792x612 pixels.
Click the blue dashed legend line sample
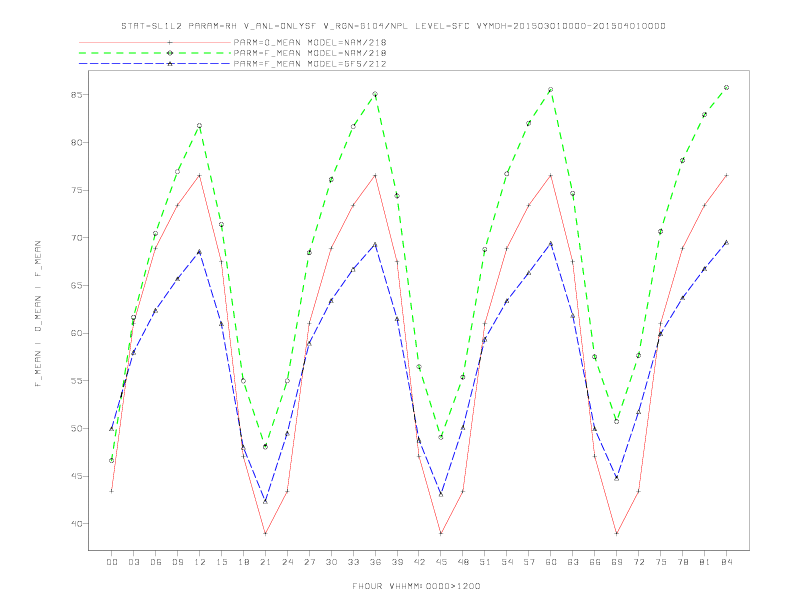(155, 64)
